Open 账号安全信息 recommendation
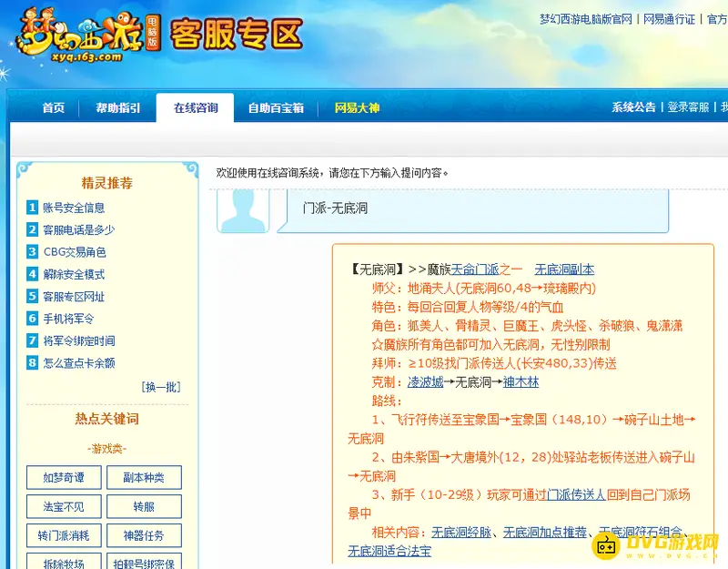The width and height of the screenshot is (728, 569). coord(74,208)
